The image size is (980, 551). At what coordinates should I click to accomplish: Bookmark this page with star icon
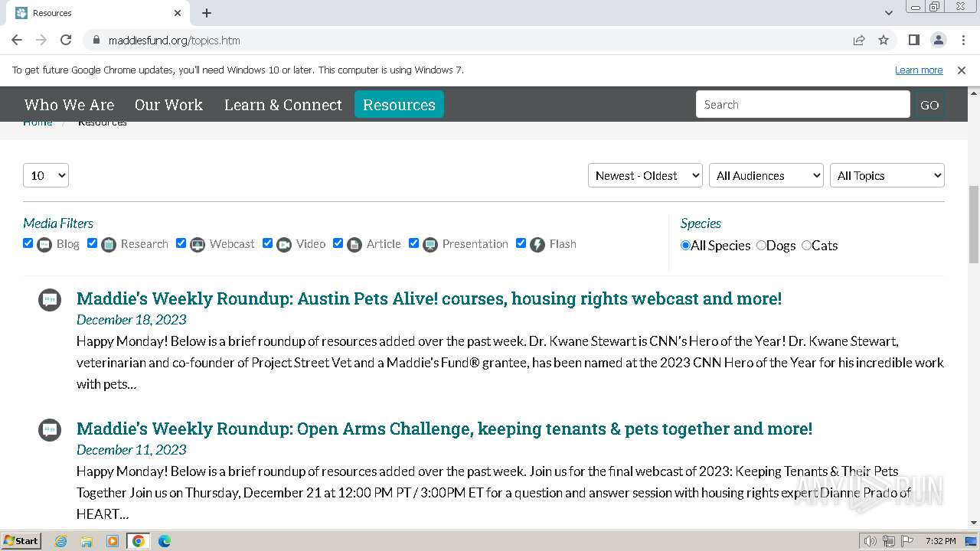tap(884, 40)
